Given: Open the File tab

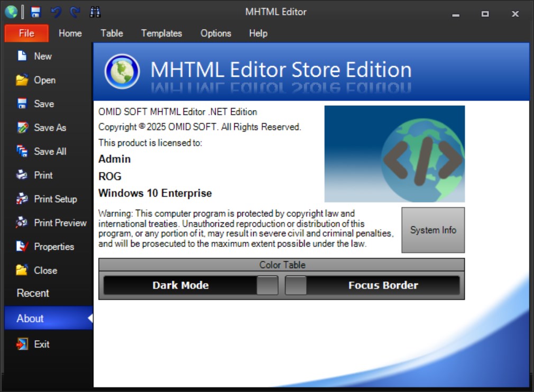Looking at the screenshot, I should coord(26,33).
